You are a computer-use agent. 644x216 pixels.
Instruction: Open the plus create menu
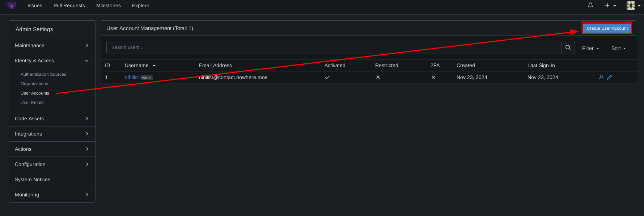click(610, 5)
